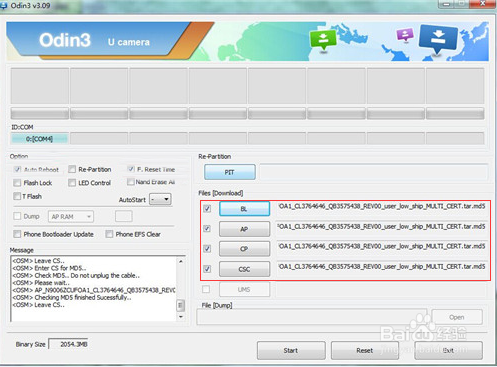Enable the LED Control checkbox

pos(72,183)
